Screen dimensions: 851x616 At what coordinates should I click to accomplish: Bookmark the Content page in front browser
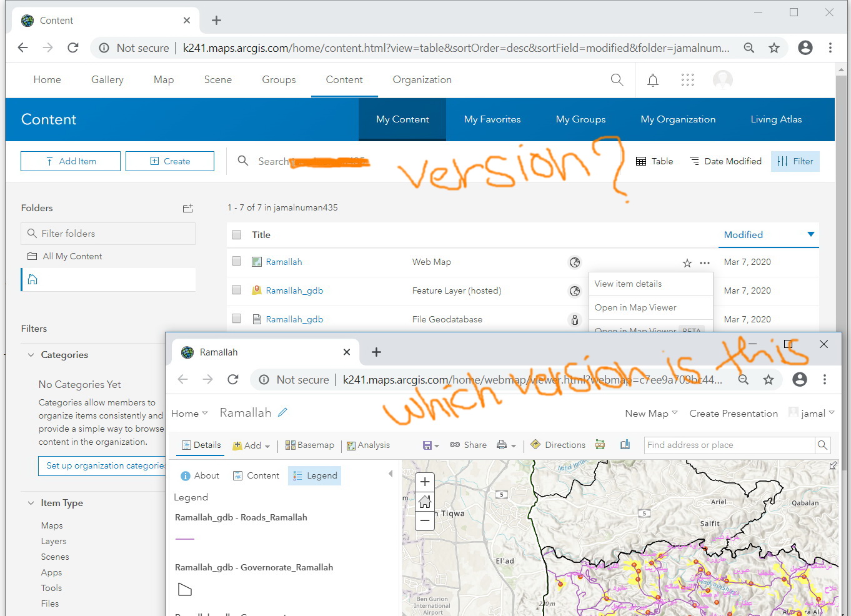point(774,48)
